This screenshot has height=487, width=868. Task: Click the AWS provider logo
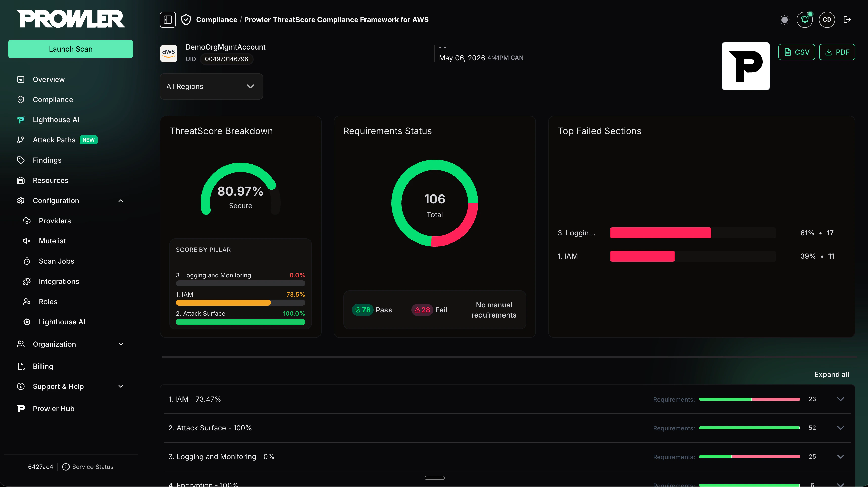tap(169, 53)
